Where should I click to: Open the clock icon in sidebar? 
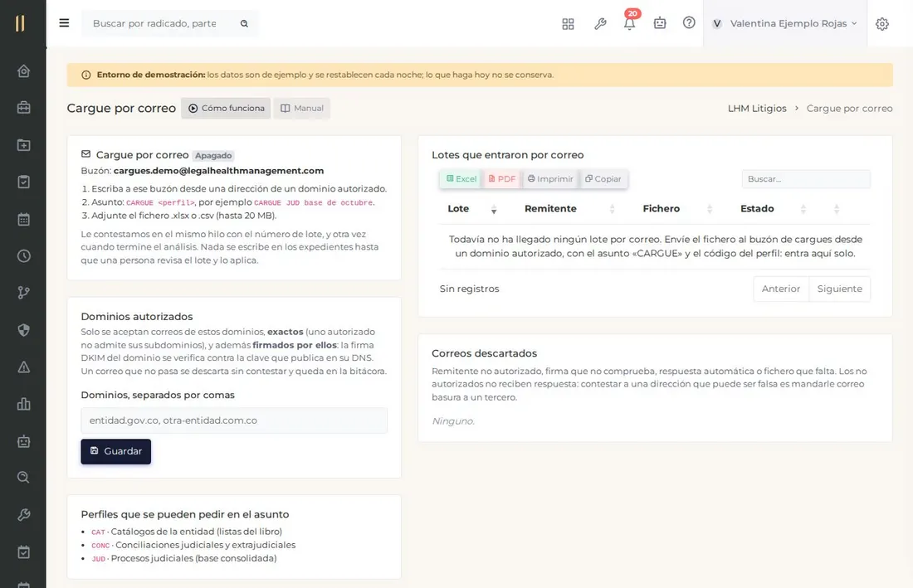(x=23, y=256)
